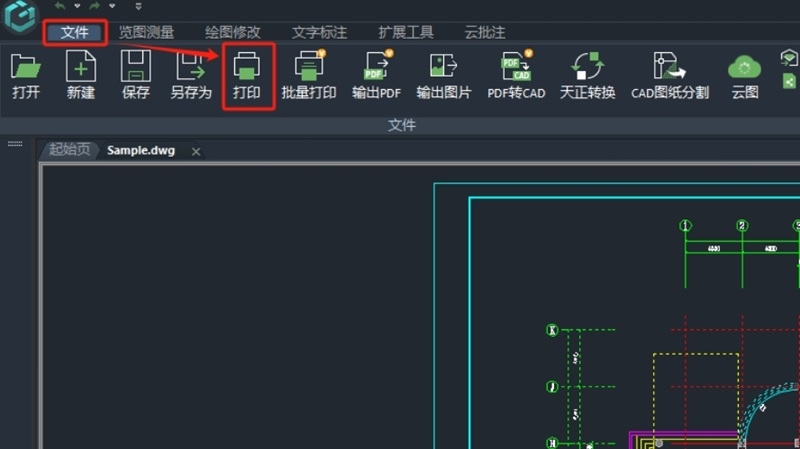
Task: Choose 另存为 to save as
Action: [x=191, y=76]
